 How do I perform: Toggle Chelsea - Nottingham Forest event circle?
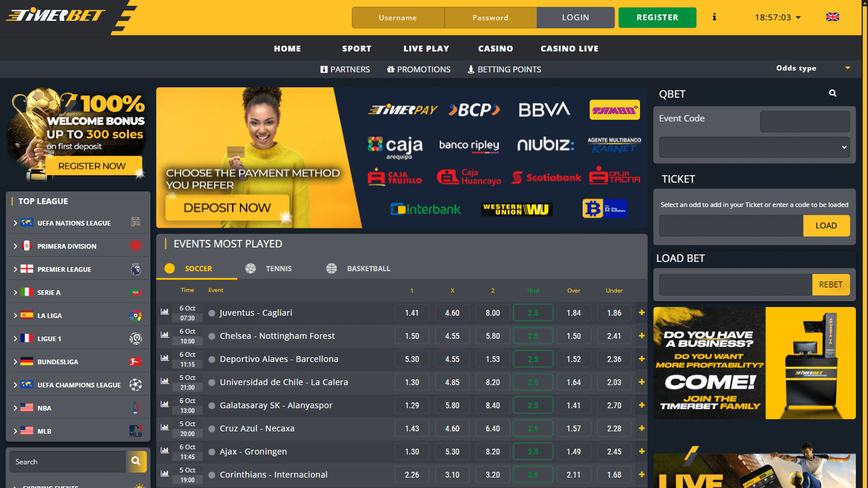pos(212,336)
